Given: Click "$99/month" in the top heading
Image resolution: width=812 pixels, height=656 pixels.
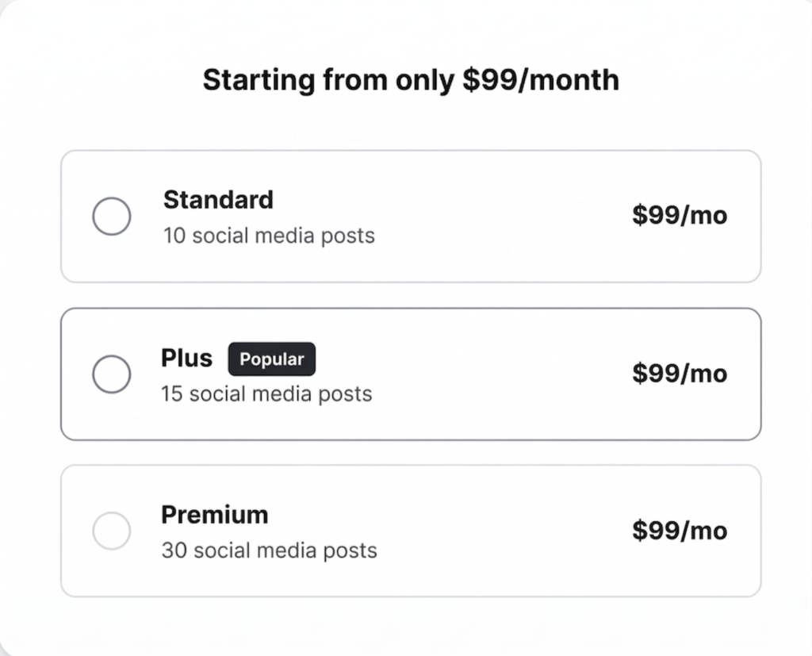Looking at the screenshot, I should [541, 80].
